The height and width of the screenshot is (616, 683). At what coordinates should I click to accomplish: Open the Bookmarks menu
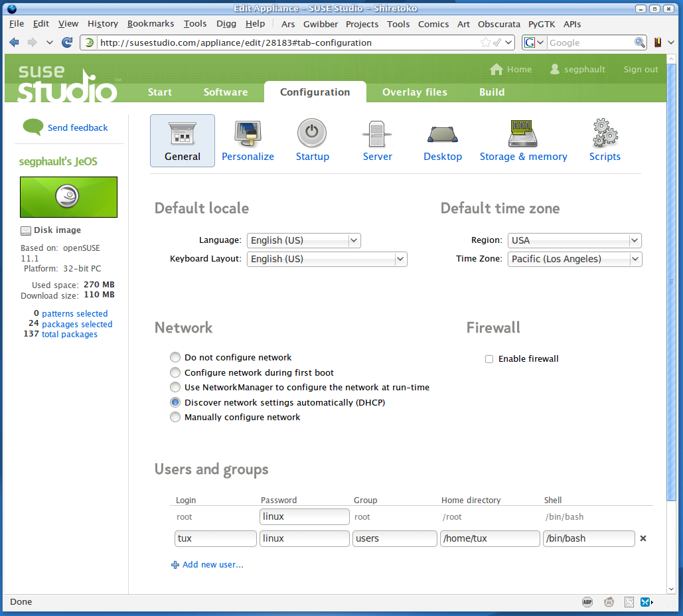[150, 23]
